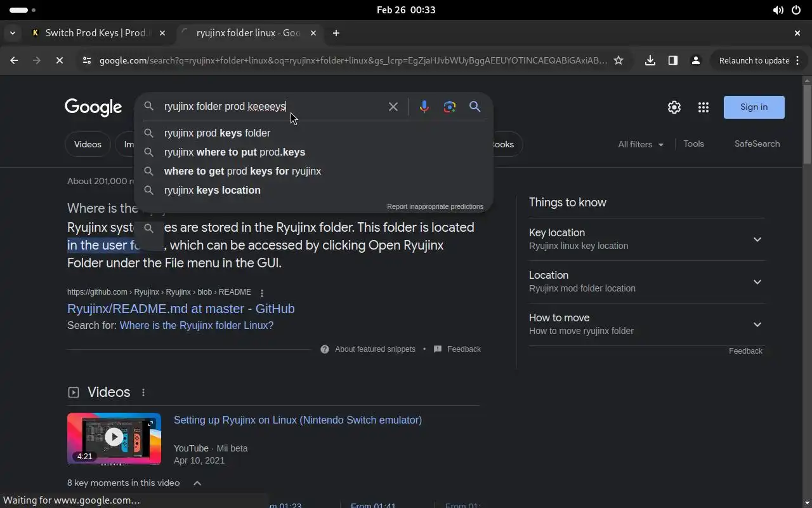Open Setting up Ryujinx on Linux video link

tap(298, 420)
